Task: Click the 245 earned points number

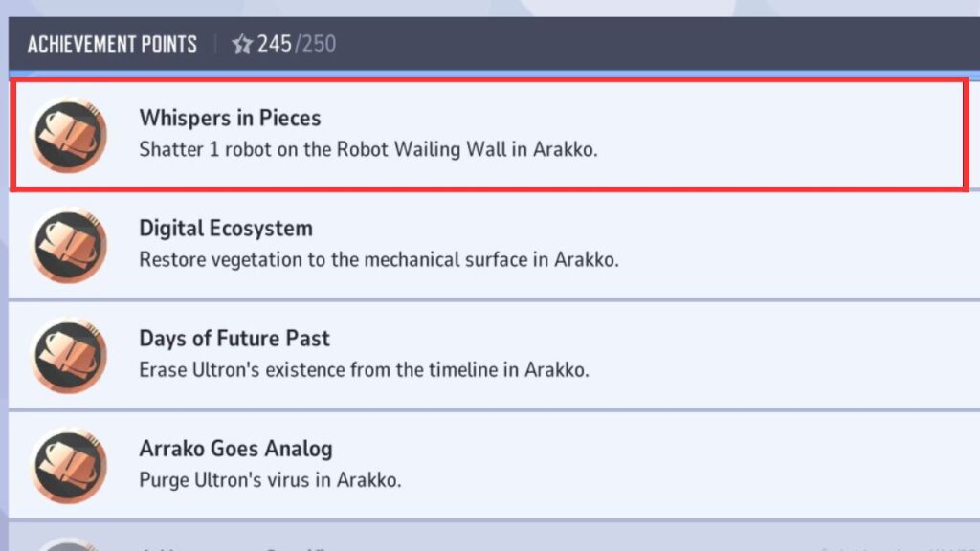Action: click(275, 44)
